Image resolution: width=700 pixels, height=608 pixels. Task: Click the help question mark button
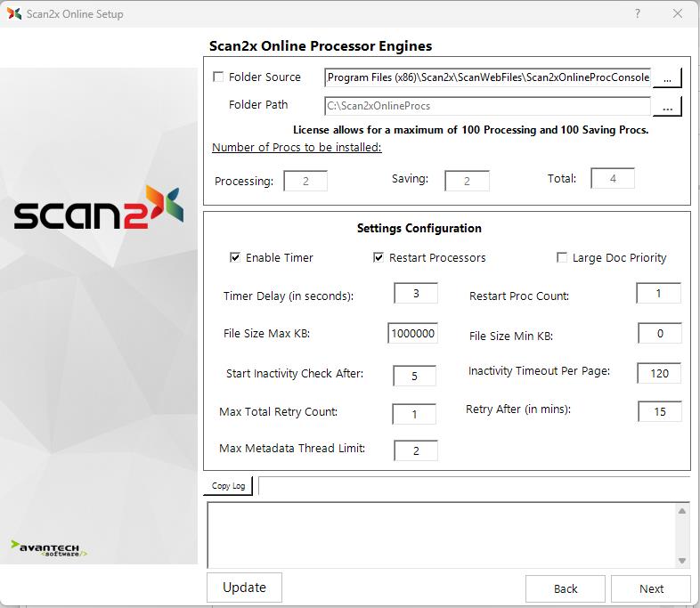tap(638, 14)
